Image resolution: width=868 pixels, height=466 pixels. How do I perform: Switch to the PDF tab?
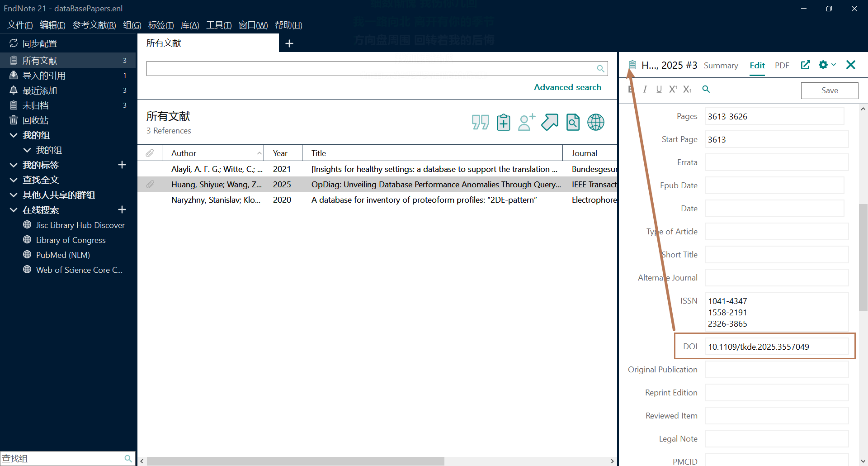coord(782,66)
